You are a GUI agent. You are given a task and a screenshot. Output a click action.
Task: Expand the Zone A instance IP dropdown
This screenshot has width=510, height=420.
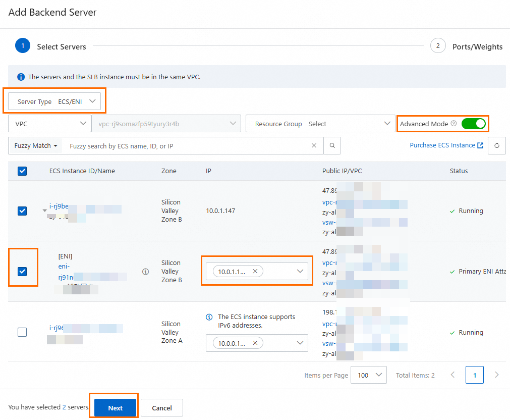tap(300, 343)
